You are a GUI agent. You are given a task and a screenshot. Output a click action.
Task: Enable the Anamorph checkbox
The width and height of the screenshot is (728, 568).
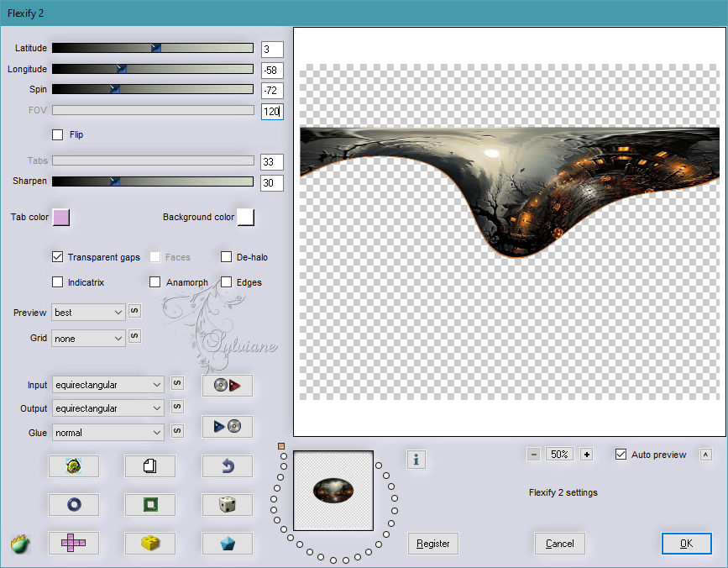(155, 282)
